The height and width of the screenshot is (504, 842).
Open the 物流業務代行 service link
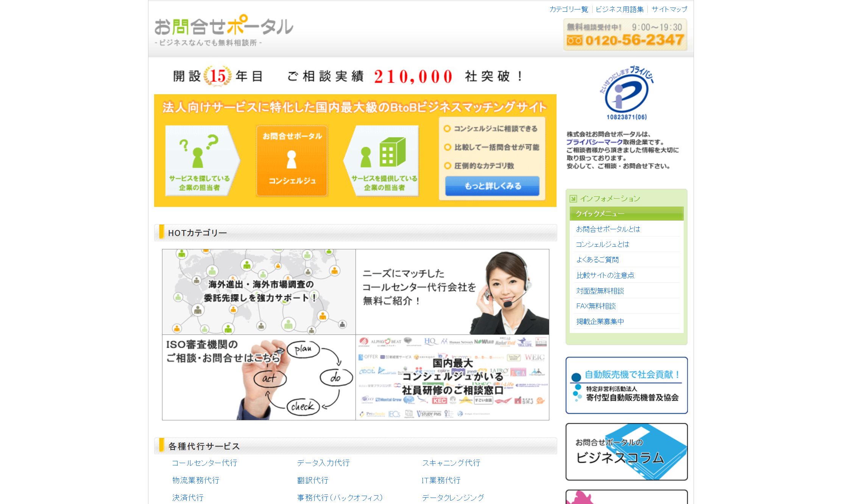196,480
